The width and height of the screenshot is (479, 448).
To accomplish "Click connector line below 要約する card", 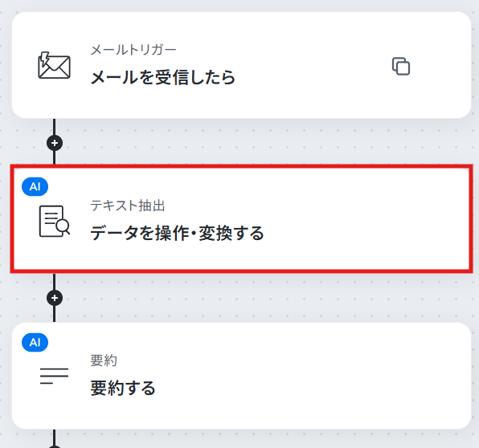I will 55,437.
